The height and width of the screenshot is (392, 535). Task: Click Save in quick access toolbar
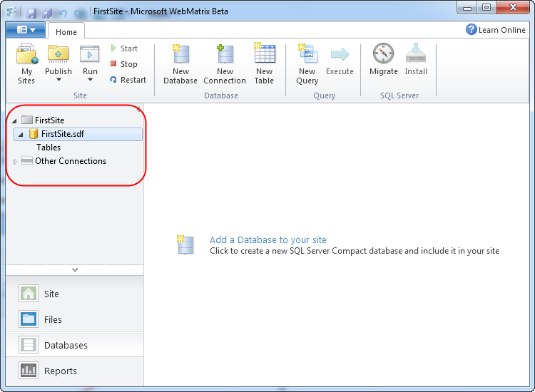click(31, 13)
